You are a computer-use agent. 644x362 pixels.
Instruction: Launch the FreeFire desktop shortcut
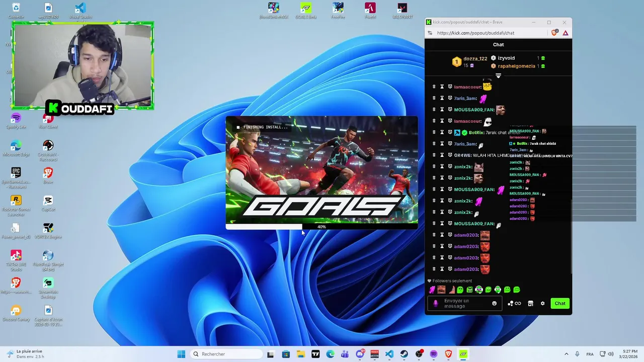click(338, 11)
